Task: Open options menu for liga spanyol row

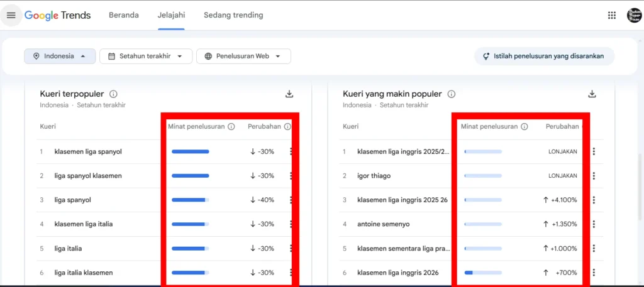Action: [x=291, y=200]
